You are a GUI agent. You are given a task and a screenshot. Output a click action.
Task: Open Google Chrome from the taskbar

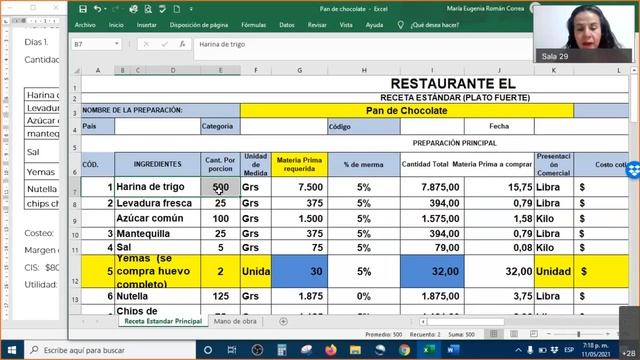click(x=404, y=350)
